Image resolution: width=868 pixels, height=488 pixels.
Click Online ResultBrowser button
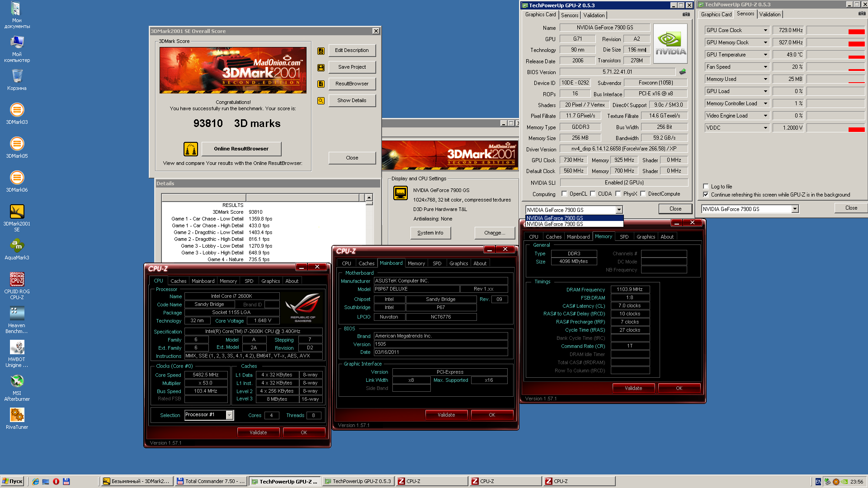point(241,149)
